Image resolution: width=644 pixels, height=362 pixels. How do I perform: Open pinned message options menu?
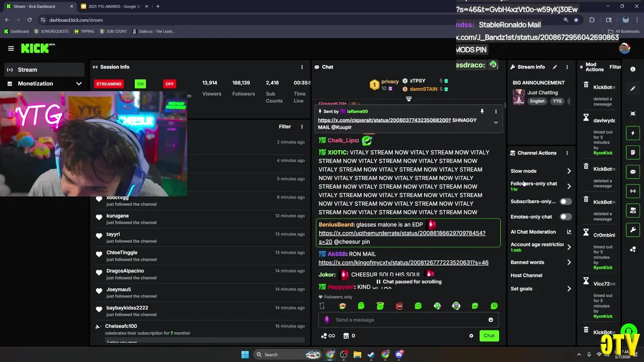click(496, 111)
